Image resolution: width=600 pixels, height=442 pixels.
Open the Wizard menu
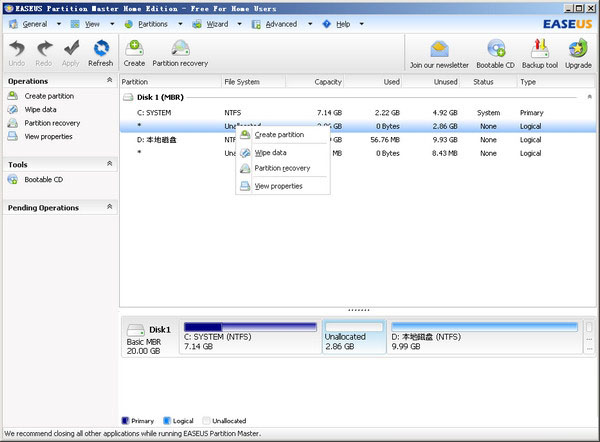click(217, 23)
